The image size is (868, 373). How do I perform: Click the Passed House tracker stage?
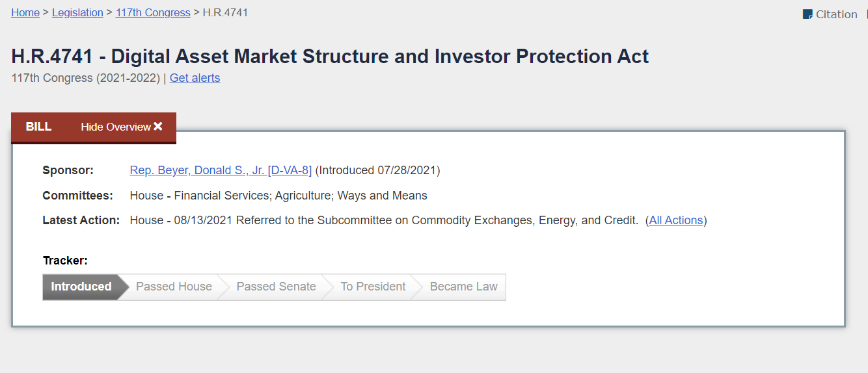click(174, 287)
